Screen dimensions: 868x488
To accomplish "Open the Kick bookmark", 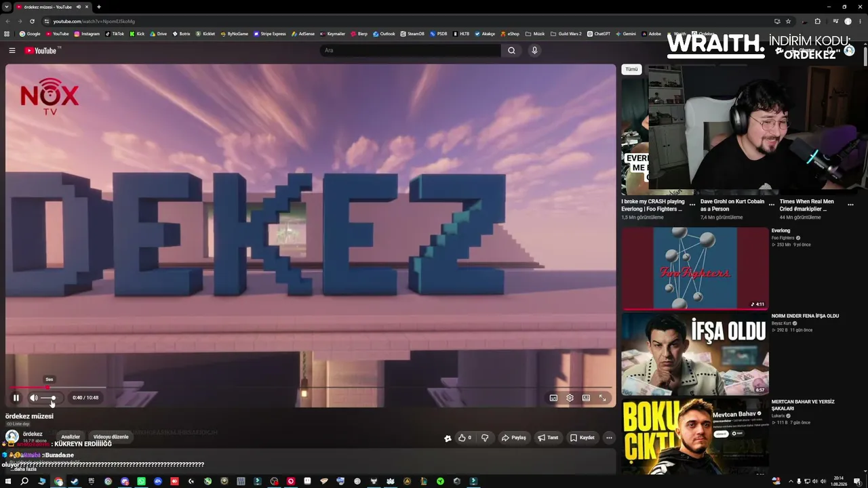I will click(137, 34).
